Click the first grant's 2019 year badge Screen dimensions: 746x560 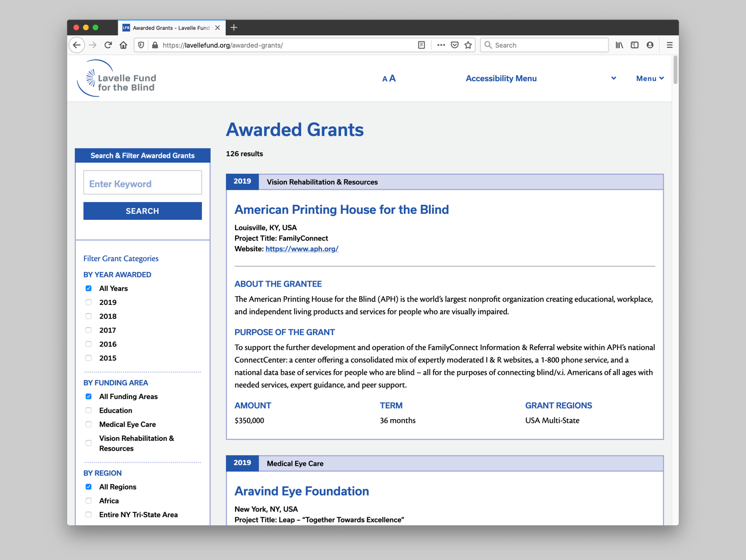[242, 182]
